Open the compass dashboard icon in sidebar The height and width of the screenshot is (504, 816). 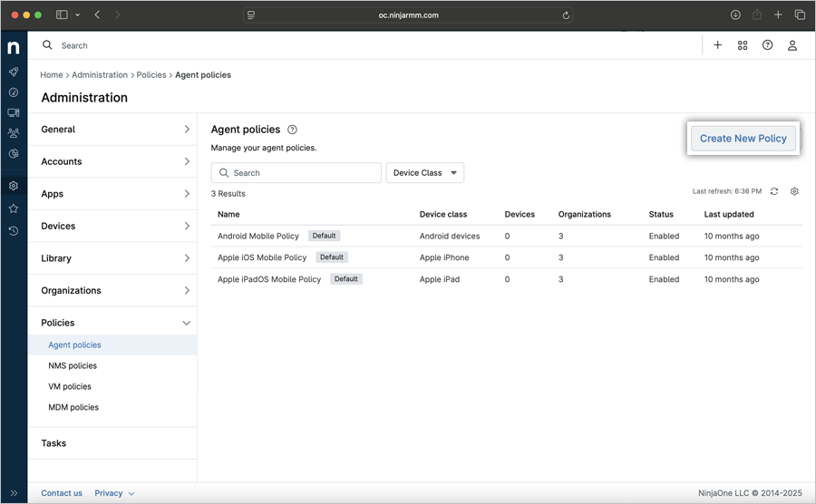click(x=14, y=92)
